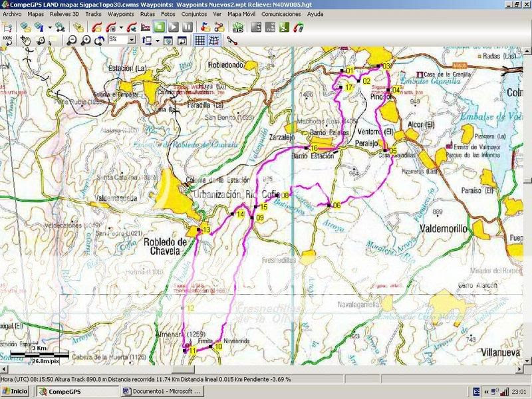This screenshot has width=532, height=399.
Task: Click the green stop playback button
Action: click(x=160, y=27)
